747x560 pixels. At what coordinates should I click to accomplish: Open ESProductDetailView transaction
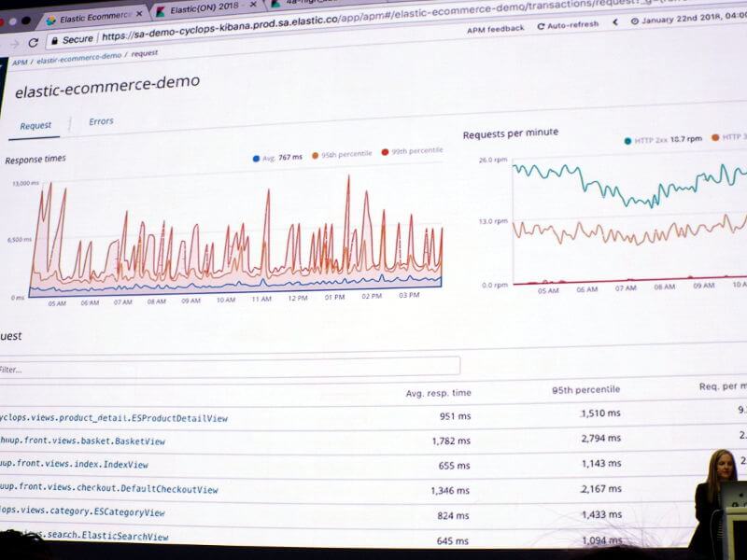(x=113, y=418)
